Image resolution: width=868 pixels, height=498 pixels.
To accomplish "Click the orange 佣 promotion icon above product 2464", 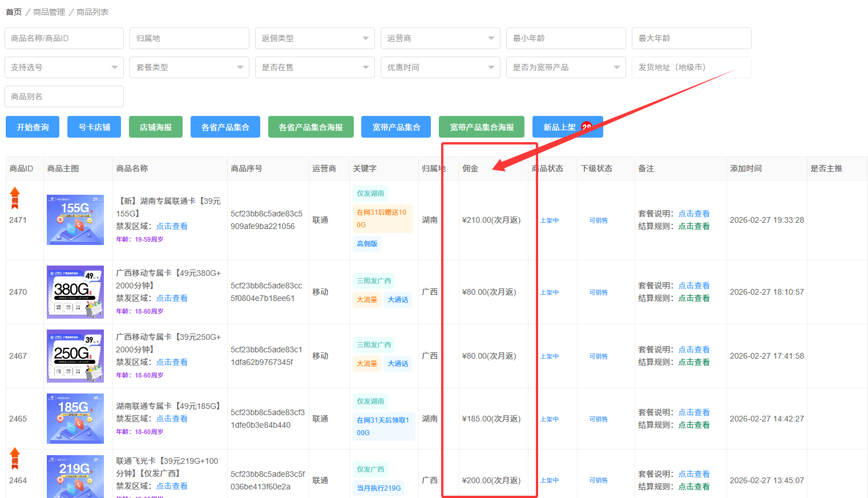I will pyautogui.click(x=15, y=457).
